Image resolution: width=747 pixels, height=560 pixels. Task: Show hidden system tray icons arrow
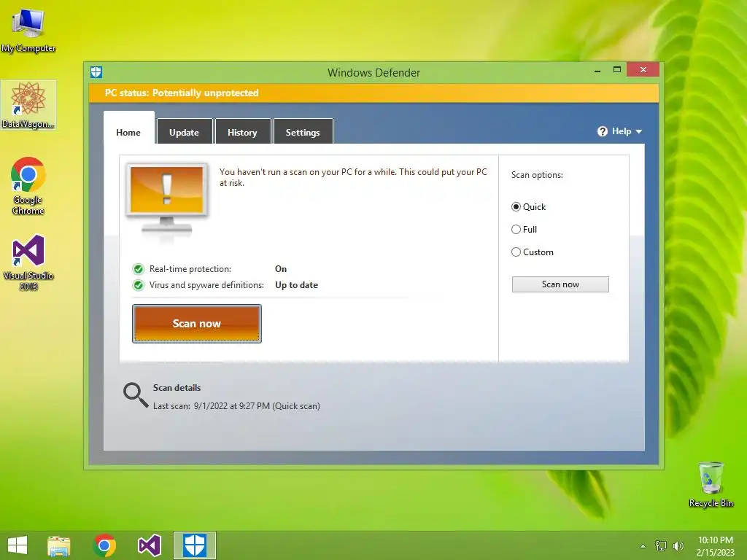click(x=643, y=546)
